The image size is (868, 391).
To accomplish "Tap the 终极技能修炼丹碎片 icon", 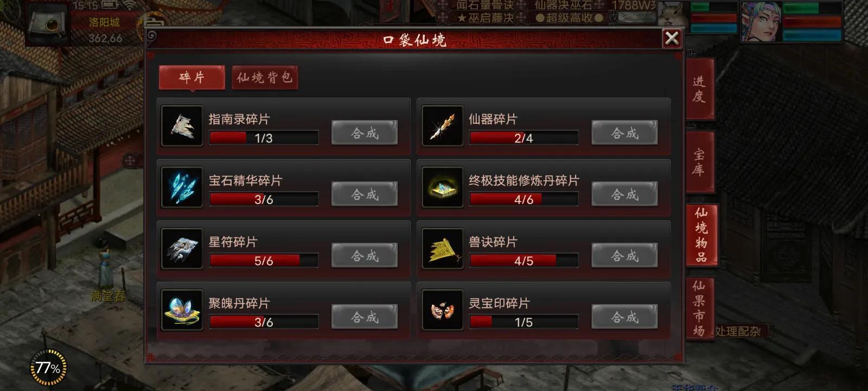I will point(442,187).
